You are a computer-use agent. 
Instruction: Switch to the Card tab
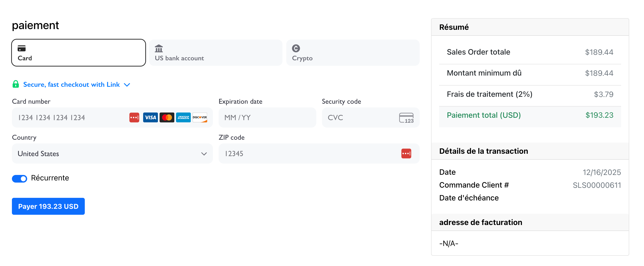pos(78,52)
